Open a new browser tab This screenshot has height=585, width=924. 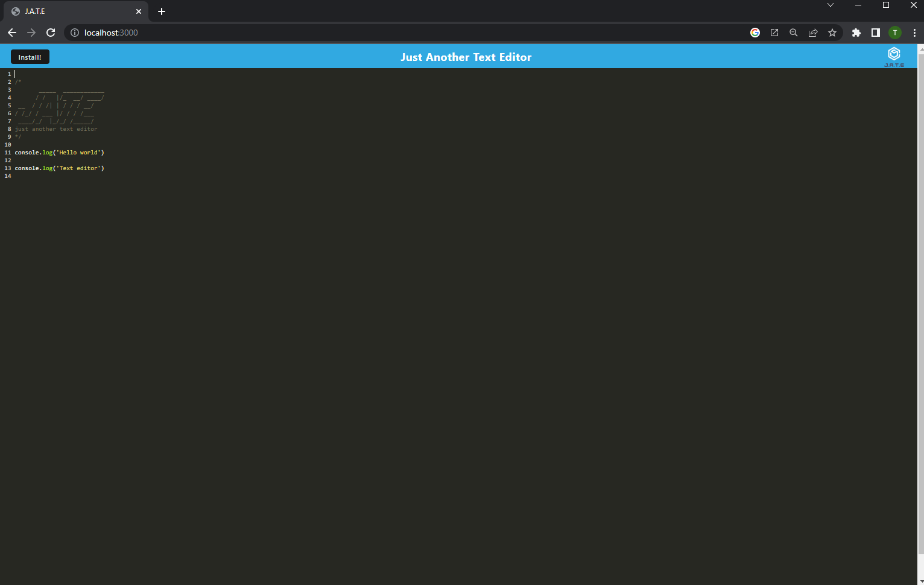tap(161, 11)
